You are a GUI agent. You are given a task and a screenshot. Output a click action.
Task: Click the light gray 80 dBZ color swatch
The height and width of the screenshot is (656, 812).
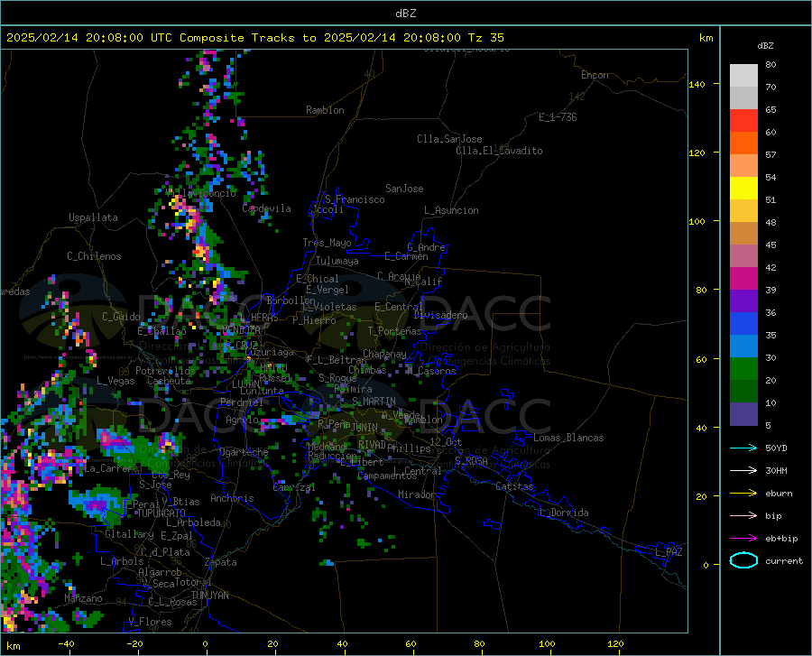(x=743, y=76)
